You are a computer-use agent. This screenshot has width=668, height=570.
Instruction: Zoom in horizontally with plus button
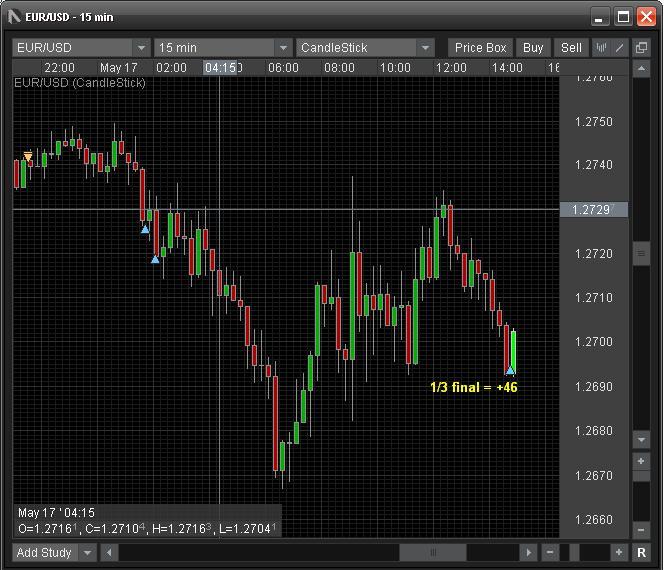pos(620,552)
